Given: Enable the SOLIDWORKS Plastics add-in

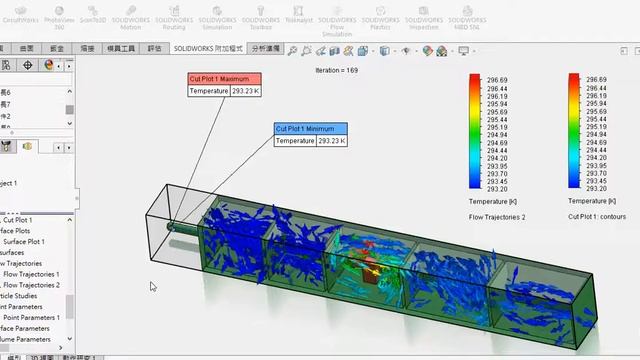Looking at the screenshot, I should [x=380, y=18].
